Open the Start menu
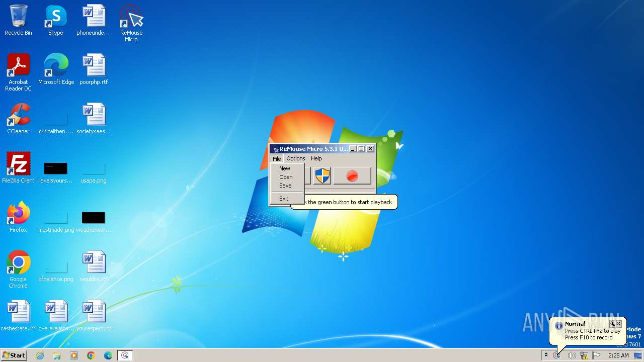This screenshot has height=362, width=644. (14, 355)
